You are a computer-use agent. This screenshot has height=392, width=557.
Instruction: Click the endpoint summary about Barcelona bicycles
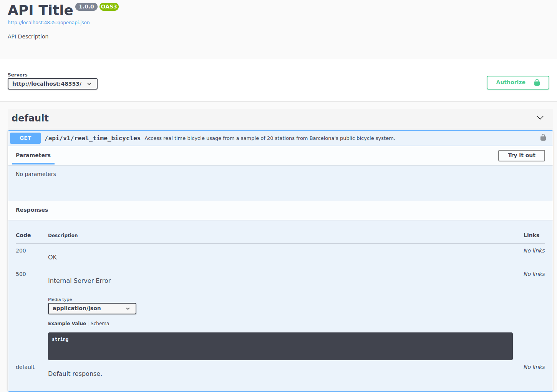click(x=270, y=138)
